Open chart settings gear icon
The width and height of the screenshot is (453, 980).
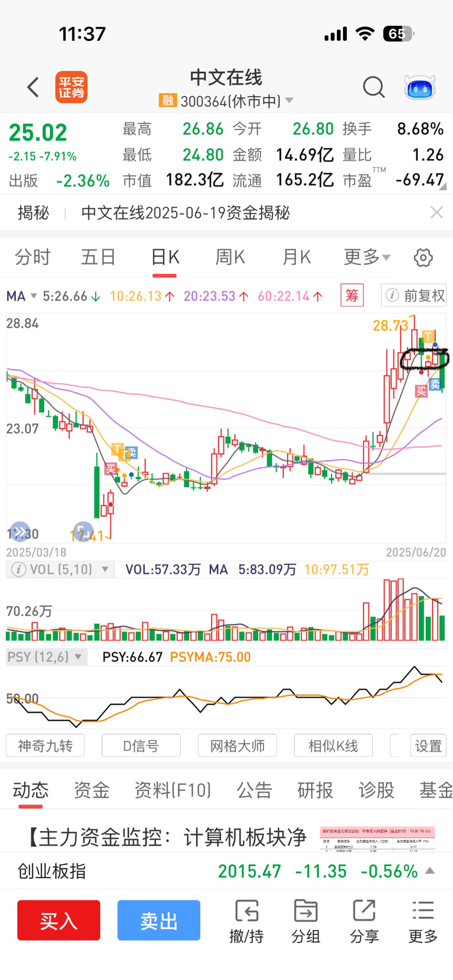[x=423, y=257]
